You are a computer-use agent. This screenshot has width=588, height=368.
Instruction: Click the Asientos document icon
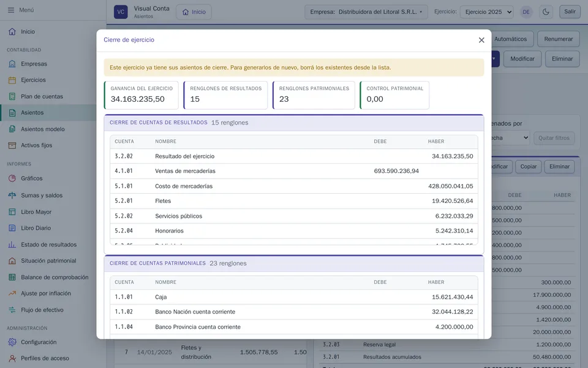[12, 113]
